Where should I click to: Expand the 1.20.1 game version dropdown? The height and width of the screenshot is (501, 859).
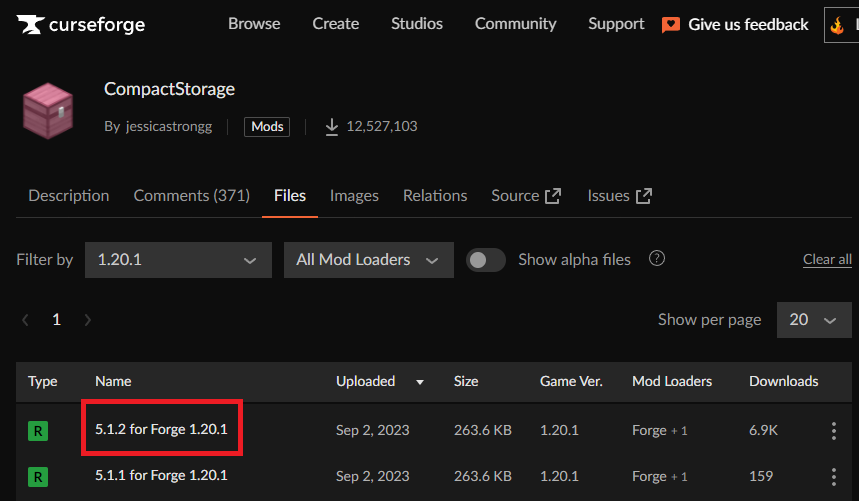[x=178, y=260]
